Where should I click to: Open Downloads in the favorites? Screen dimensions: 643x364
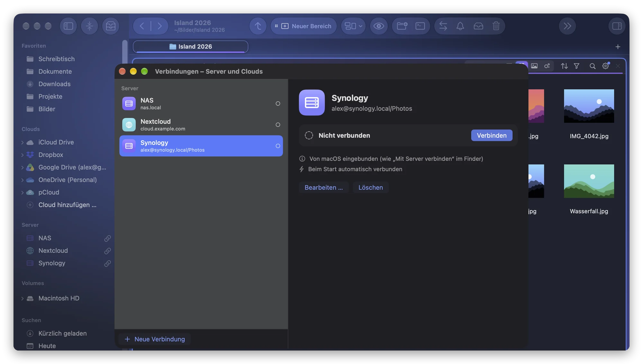tap(54, 84)
